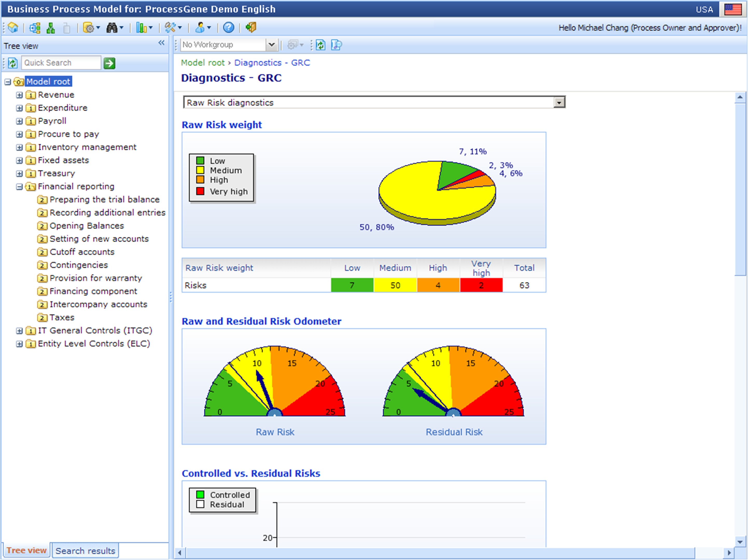Open the No Workgroup combo box
This screenshot has width=748, height=560.
(x=271, y=45)
